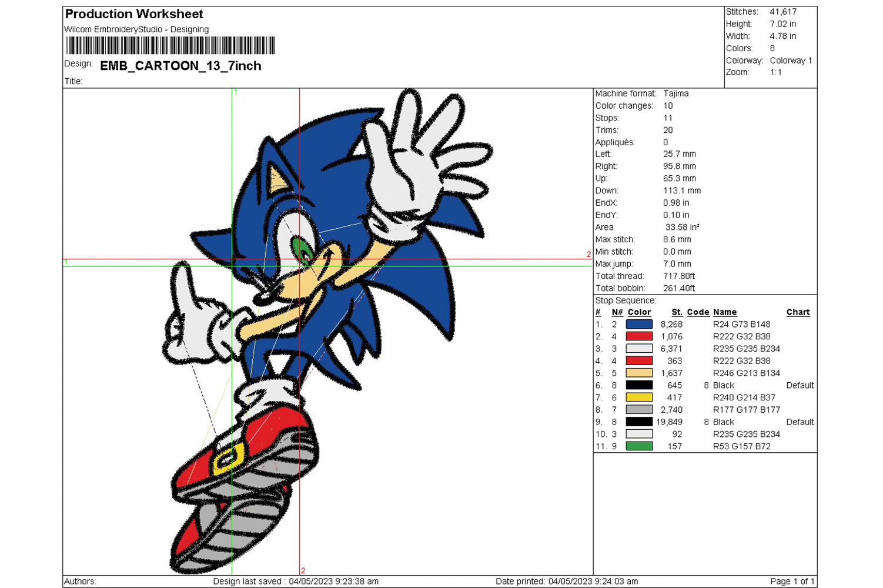Click the stitch count 8,268
This screenshot has width=883, height=588.
click(x=671, y=324)
